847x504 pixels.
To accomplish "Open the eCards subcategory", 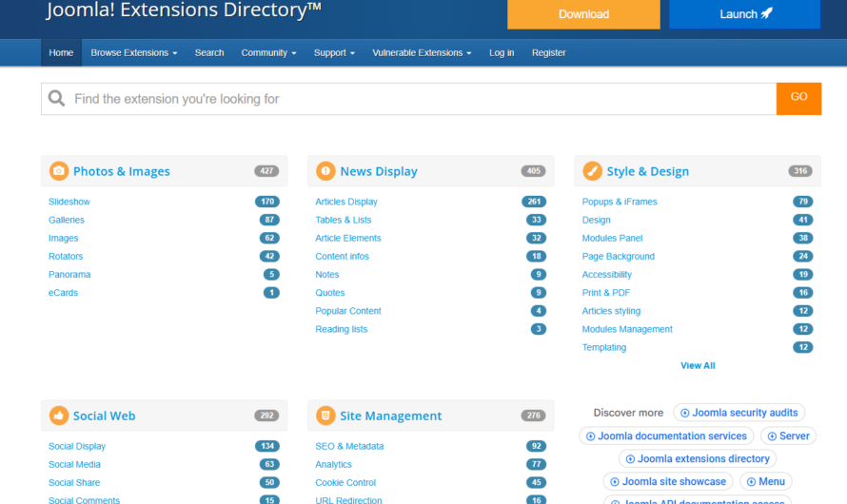I will (63, 293).
